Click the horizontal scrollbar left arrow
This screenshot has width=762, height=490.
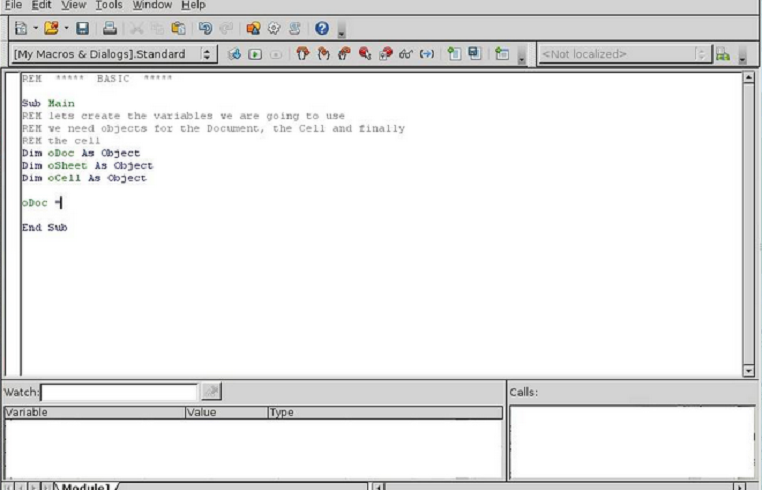coord(378,486)
